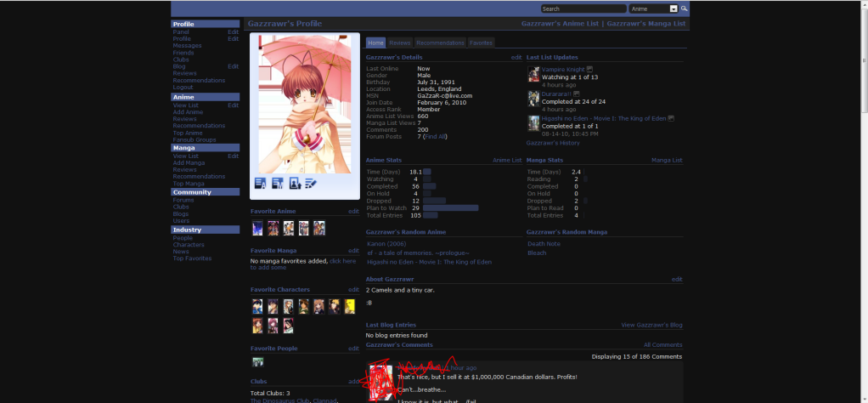
Task: Open fifth Favorite Anime thumbnail
Action: 318,228
